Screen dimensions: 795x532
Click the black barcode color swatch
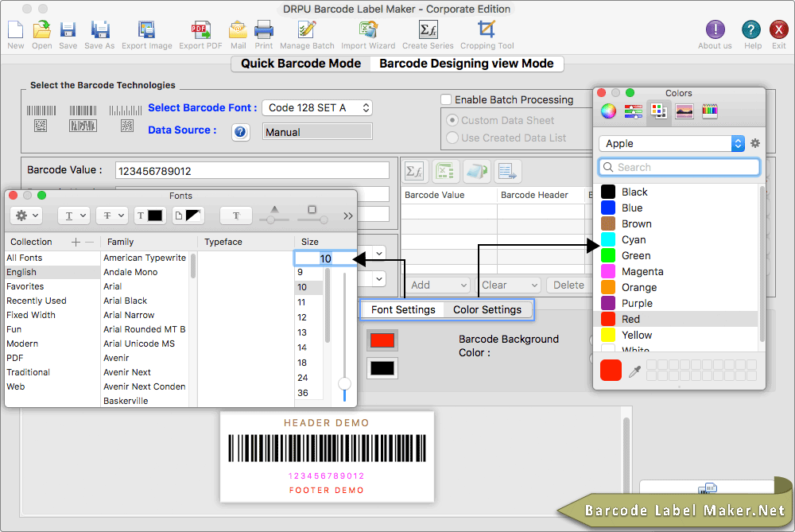[x=382, y=368]
